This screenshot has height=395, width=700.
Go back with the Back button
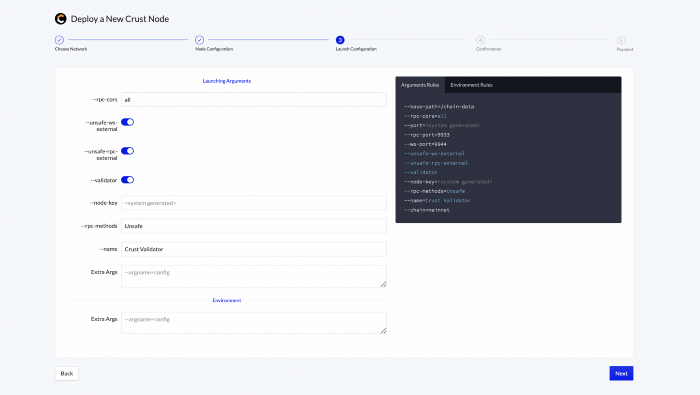(x=67, y=374)
